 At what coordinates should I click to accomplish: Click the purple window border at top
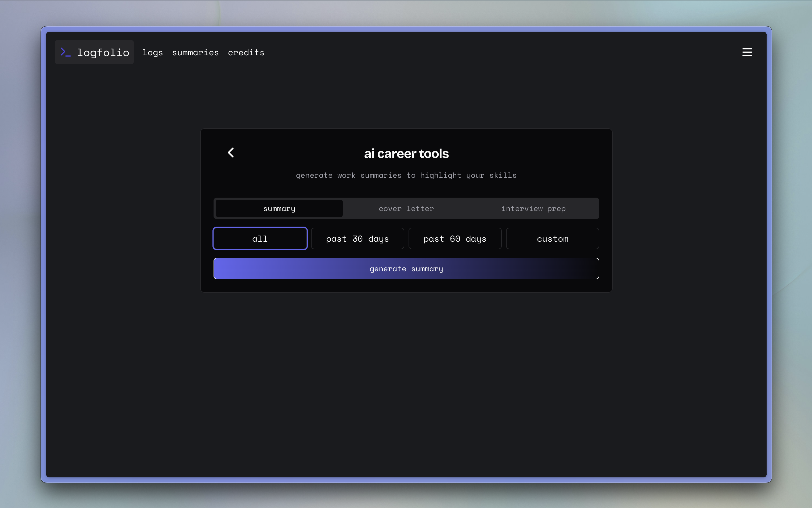click(x=406, y=29)
